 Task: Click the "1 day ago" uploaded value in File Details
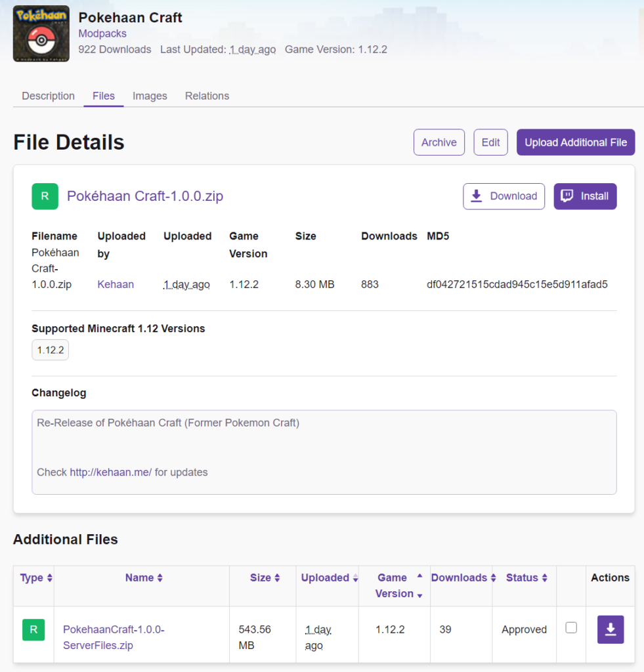[x=186, y=285]
